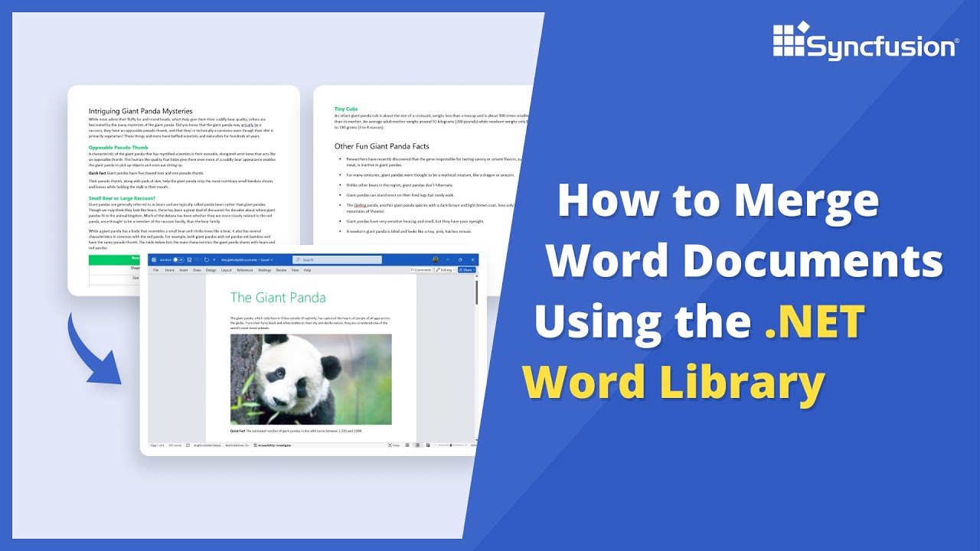Open the Mailings ribbon tab
Image resolution: width=980 pixels, height=551 pixels.
[264, 269]
